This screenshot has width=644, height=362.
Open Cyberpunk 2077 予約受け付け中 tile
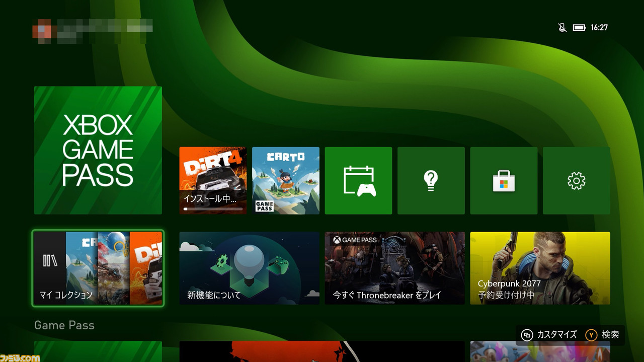(540, 268)
